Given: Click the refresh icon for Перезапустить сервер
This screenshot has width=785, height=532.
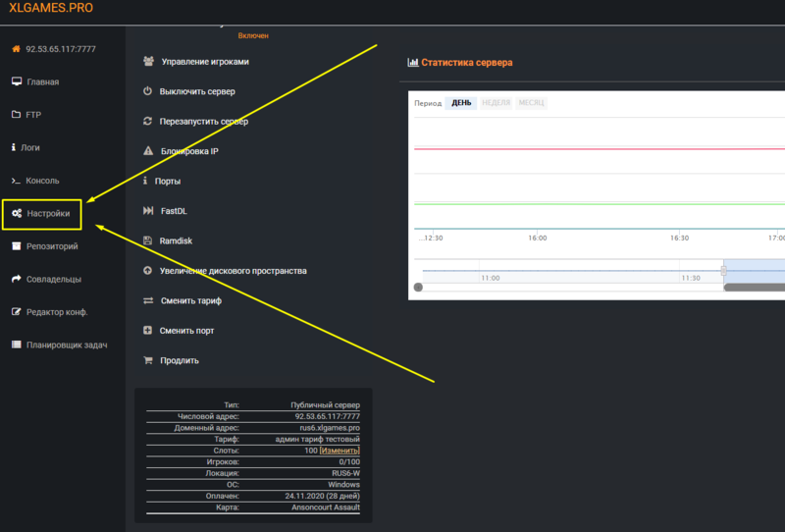Looking at the screenshot, I should coord(147,122).
